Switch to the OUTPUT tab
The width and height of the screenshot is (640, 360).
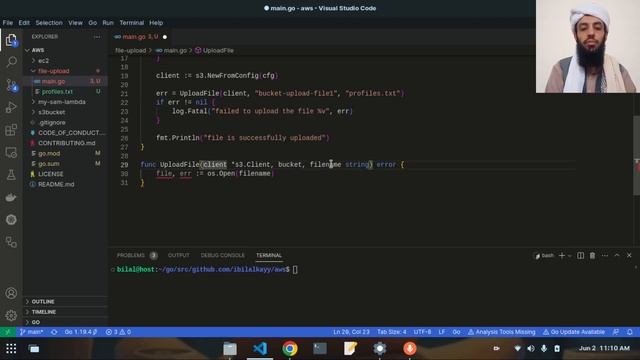point(178,256)
